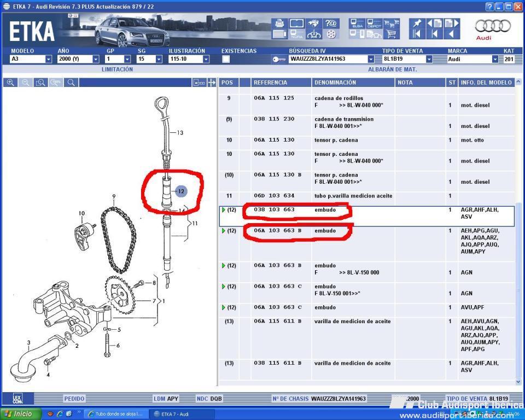Toggle the EXISTENCIAS checkbox
Viewport: 525px width, 420px height.
tap(226, 59)
